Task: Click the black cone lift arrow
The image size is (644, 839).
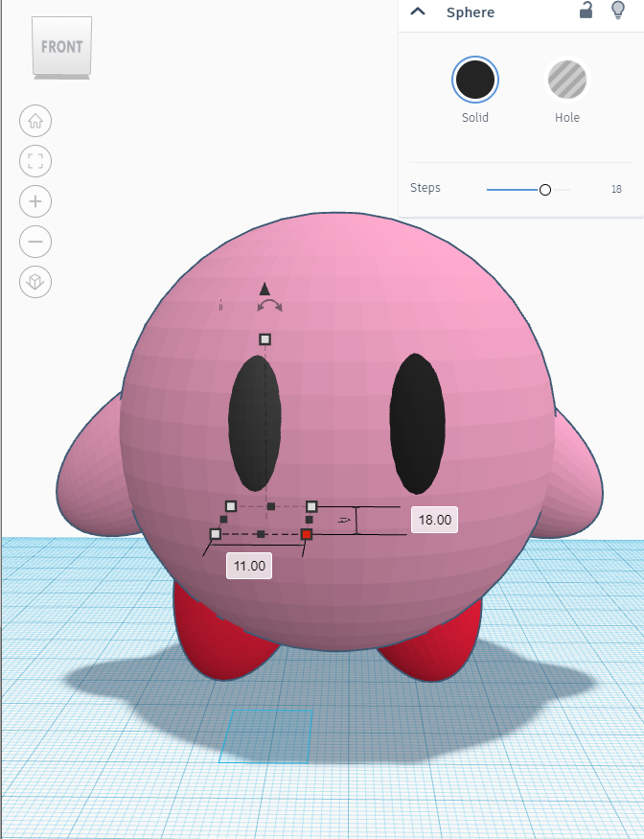Action: (x=264, y=290)
